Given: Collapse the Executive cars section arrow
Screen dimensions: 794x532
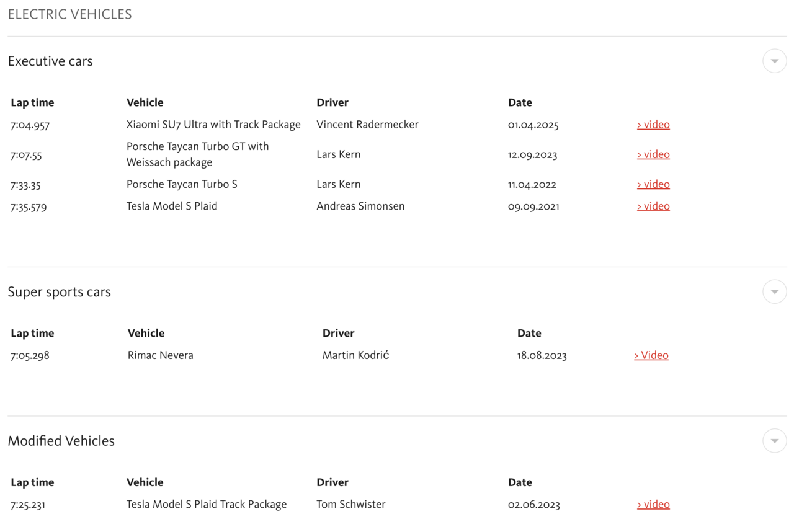Looking at the screenshot, I should [775, 61].
